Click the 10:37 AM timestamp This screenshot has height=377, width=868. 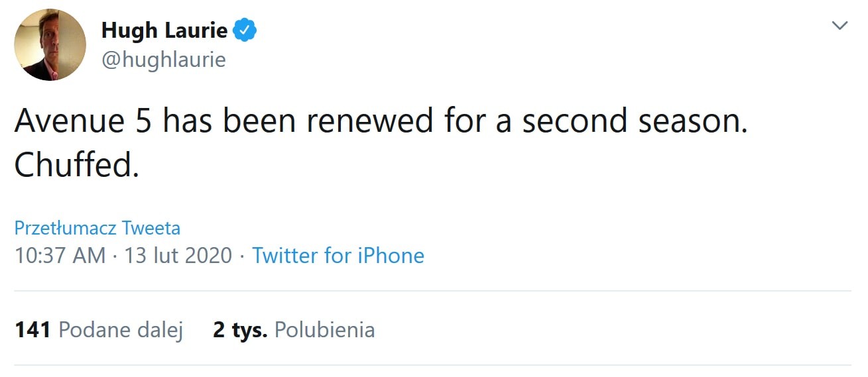coord(60,256)
